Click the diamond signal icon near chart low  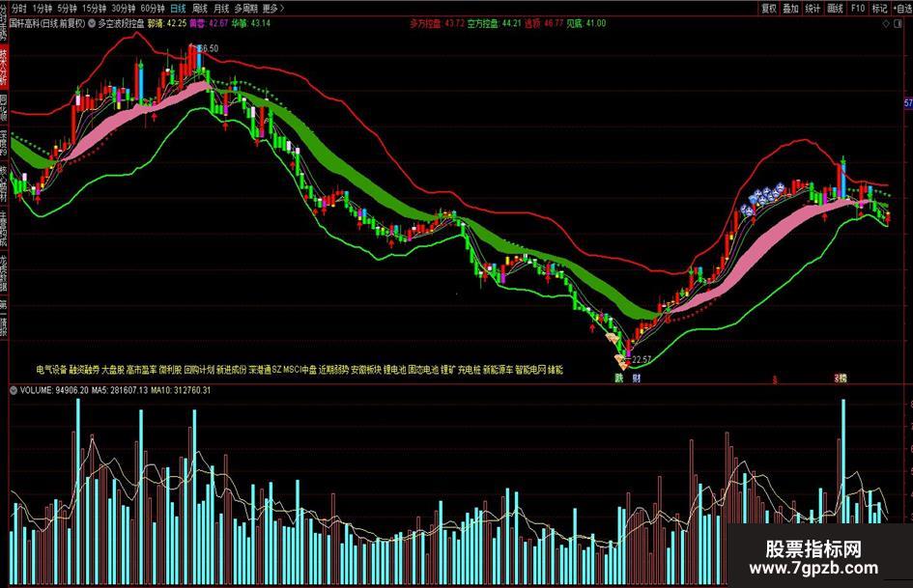point(621,361)
